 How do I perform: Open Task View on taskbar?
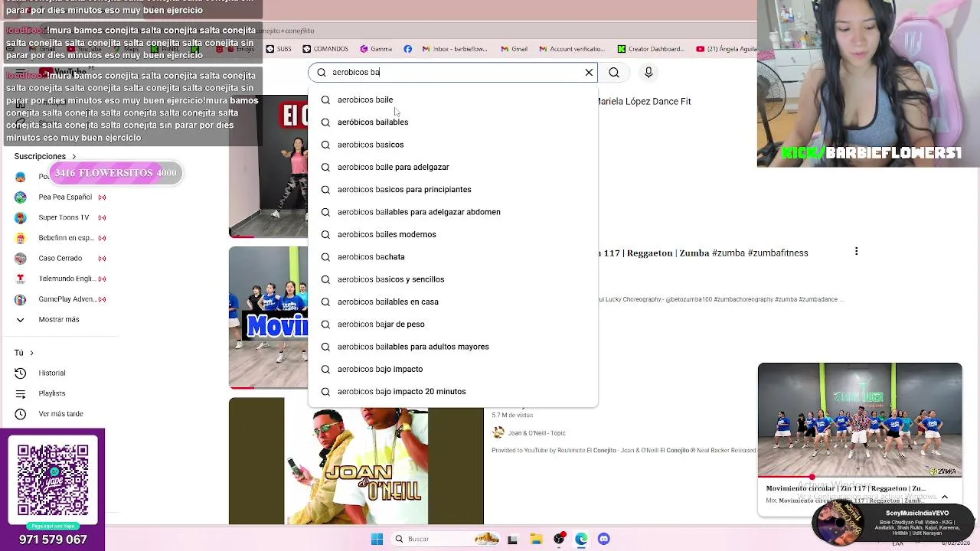(x=512, y=539)
